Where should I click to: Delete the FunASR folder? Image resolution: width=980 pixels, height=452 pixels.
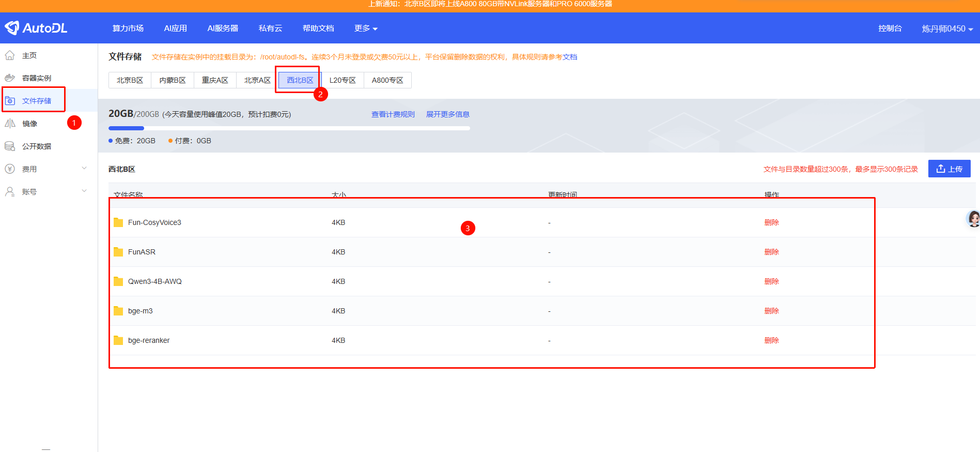pos(771,252)
